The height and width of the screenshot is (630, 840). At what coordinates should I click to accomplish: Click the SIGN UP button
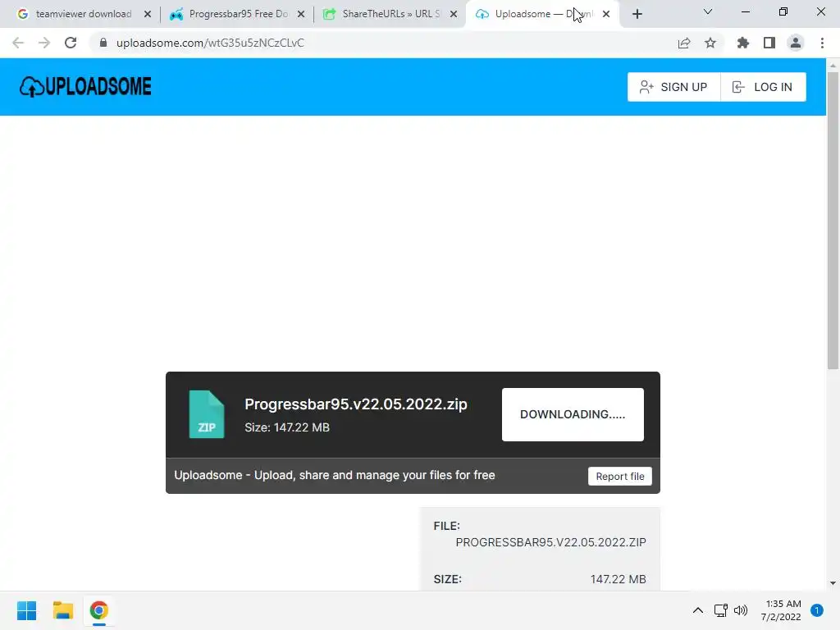[674, 87]
